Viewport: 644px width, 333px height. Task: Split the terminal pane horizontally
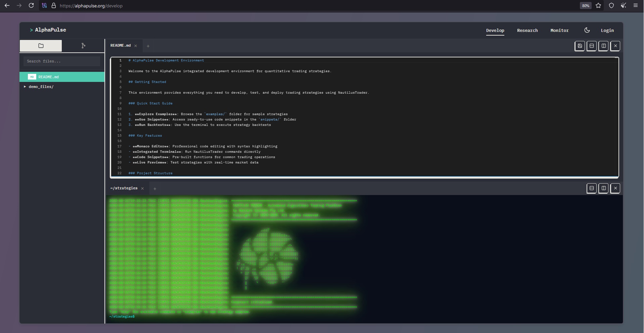pyautogui.click(x=592, y=188)
